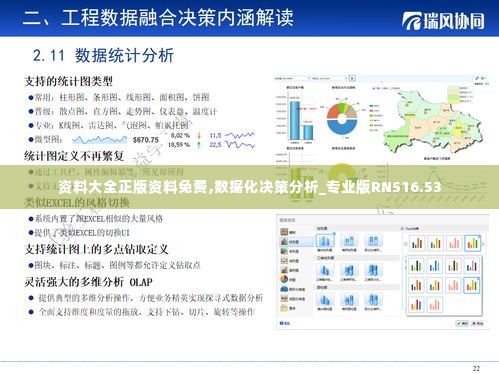This screenshot has height=374, width=499.
Task: Pick the first 3D column chart thumbnail
Action: [325, 270]
